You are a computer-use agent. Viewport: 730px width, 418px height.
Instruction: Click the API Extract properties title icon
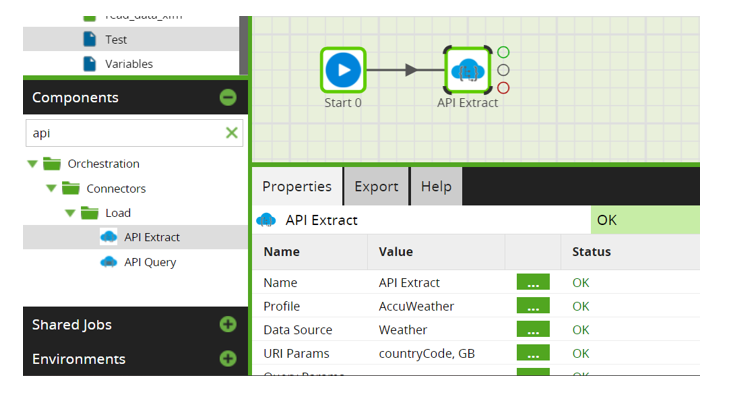click(266, 220)
